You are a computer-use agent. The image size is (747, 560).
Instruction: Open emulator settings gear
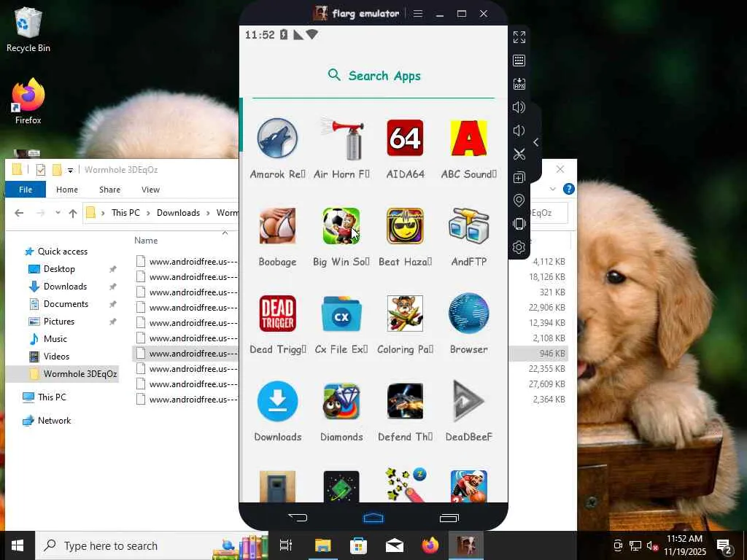pyautogui.click(x=519, y=247)
